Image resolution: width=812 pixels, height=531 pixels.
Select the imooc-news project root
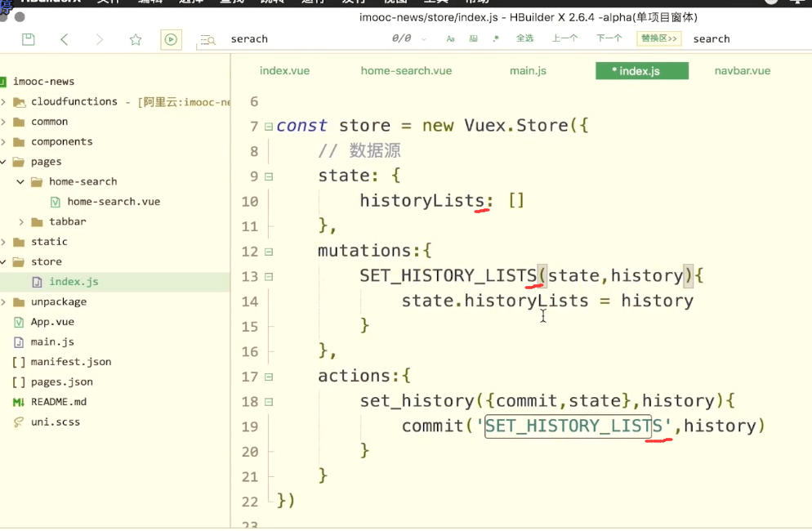43,82
